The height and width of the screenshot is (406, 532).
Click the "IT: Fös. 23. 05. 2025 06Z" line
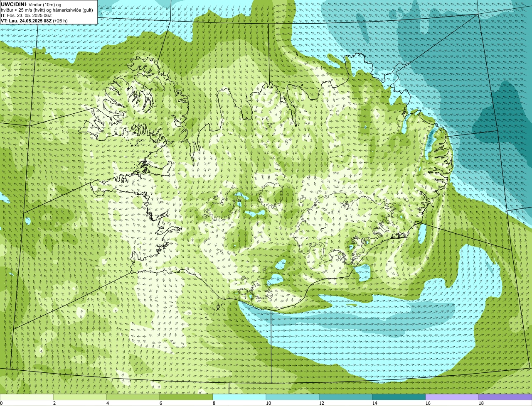pos(26,15)
